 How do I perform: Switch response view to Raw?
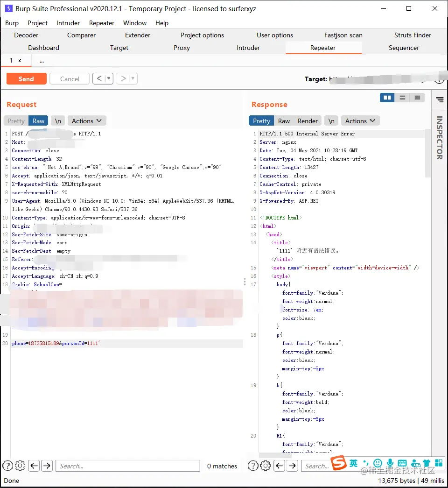click(x=284, y=121)
